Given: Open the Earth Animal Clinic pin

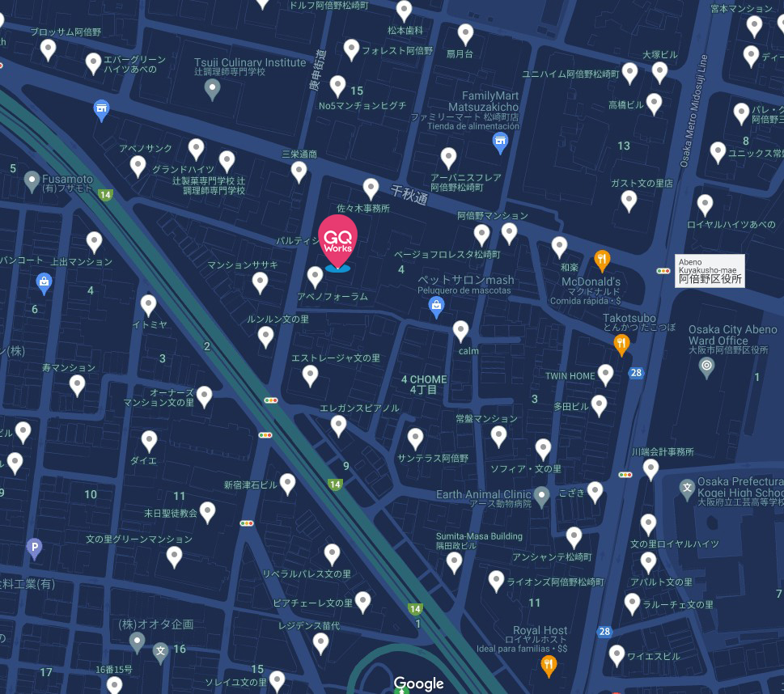Looking at the screenshot, I should [541, 497].
